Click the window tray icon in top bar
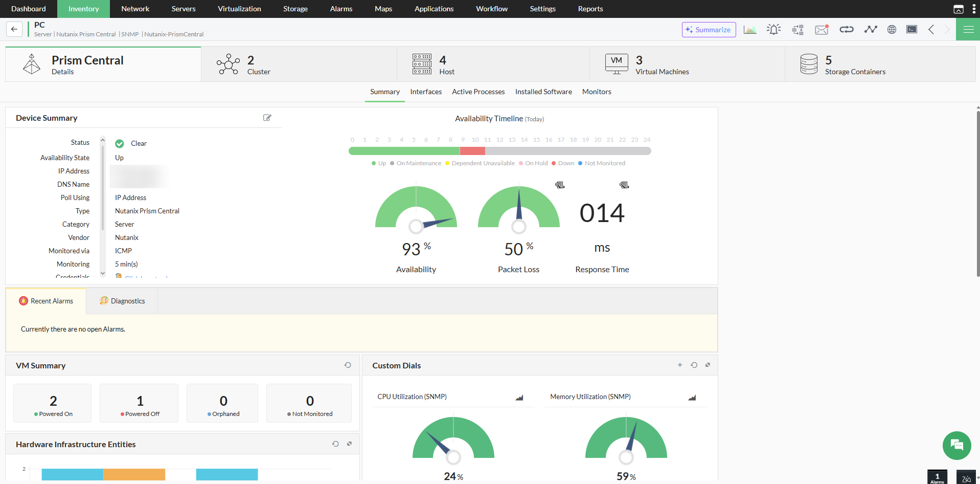980x484 pixels. [x=959, y=9]
